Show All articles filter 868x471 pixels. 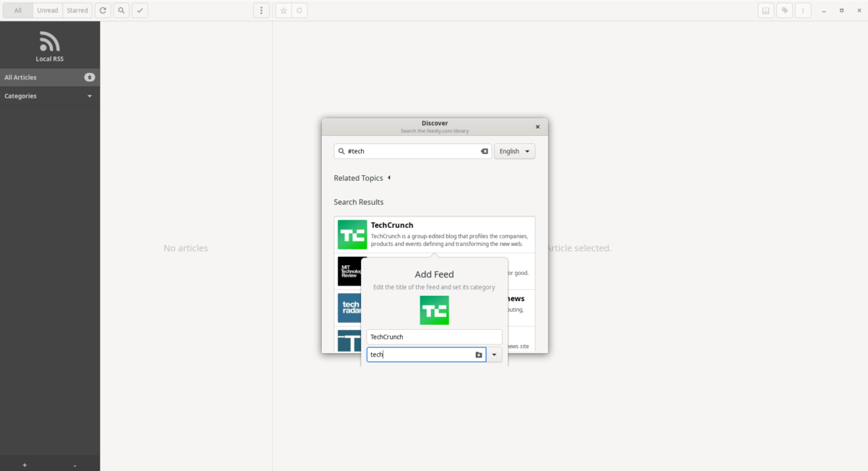[x=18, y=11]
